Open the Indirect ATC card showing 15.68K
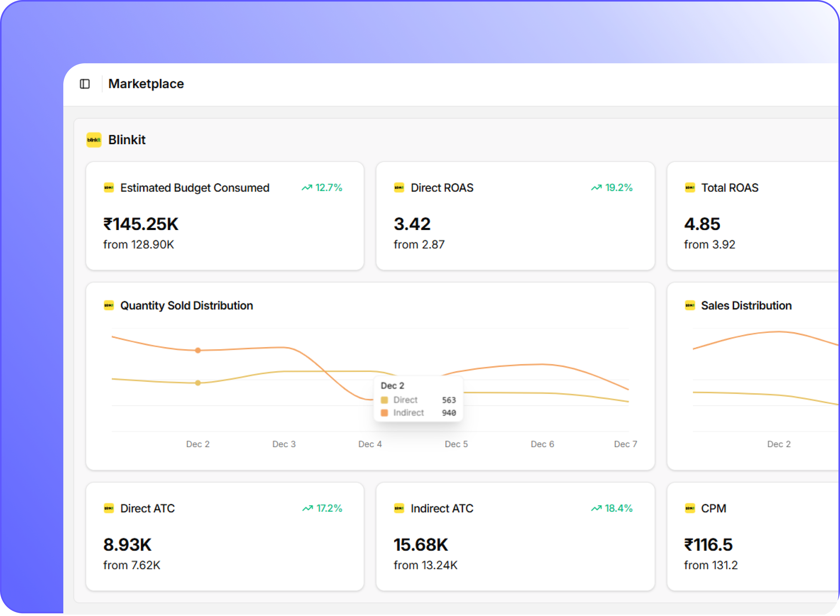This screenshot has height=616, width=840. (x=421, y=544)
